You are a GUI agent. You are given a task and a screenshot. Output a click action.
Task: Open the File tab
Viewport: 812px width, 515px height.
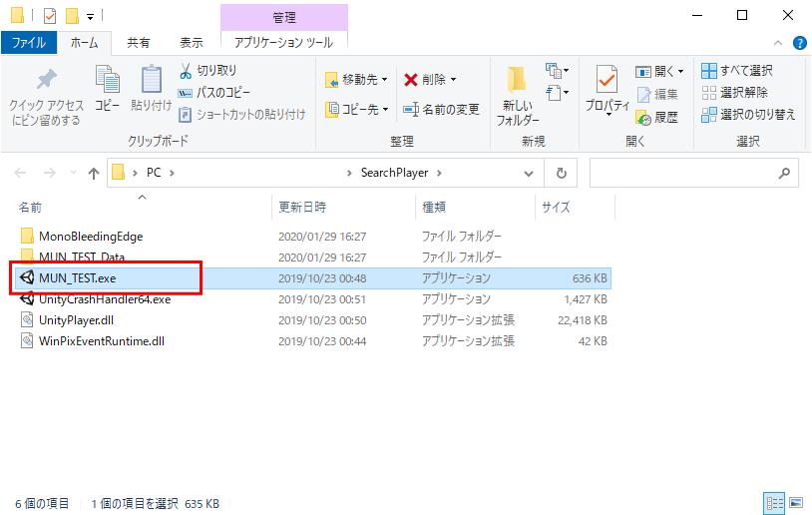click(x=28, y=43)
